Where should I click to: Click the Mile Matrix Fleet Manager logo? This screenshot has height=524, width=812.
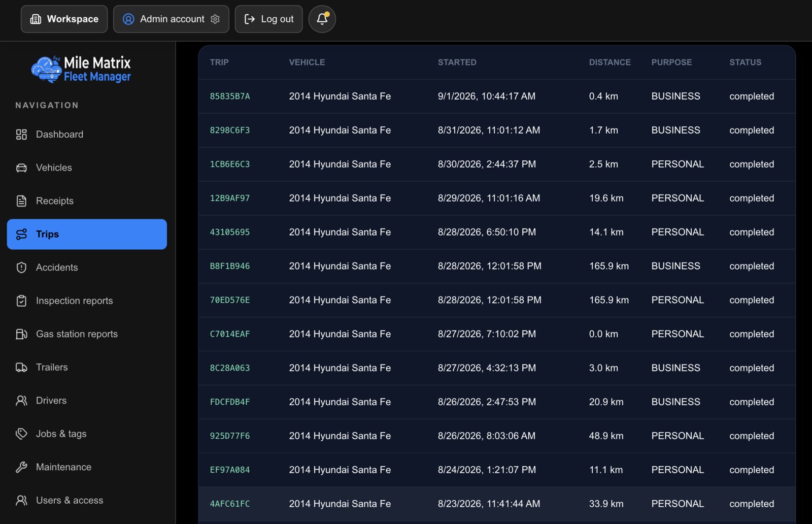click(x=81, y=70)
